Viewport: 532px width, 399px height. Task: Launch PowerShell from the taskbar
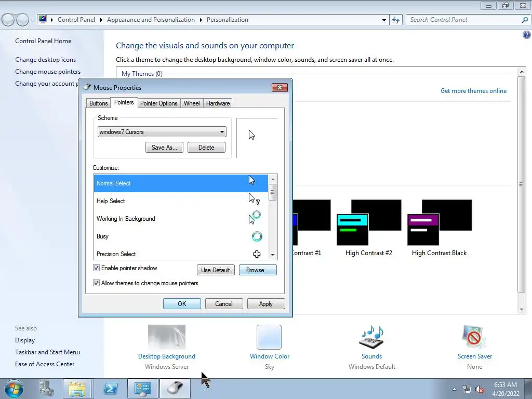pos(110,389)
